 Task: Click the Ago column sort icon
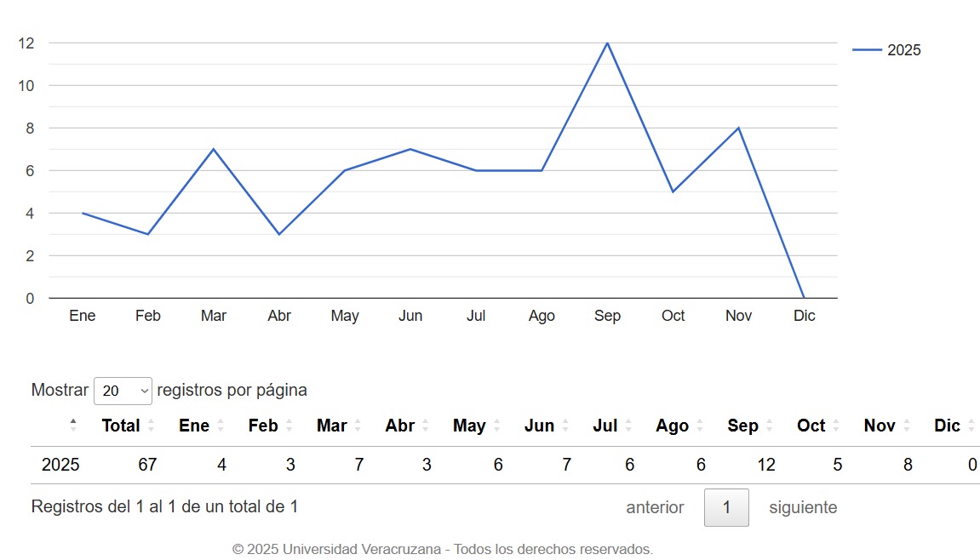click(x=700, y=426)
